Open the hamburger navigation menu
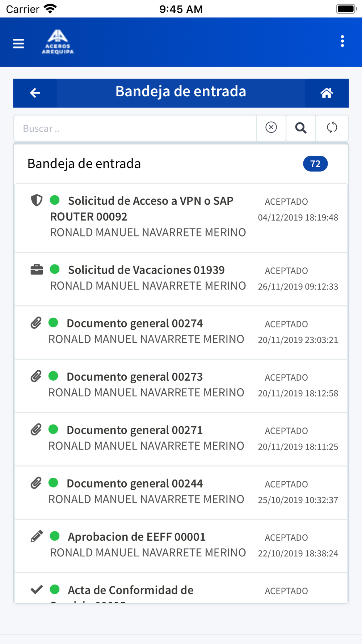Screen dimensions: 362x644 [x=18, y=43]
